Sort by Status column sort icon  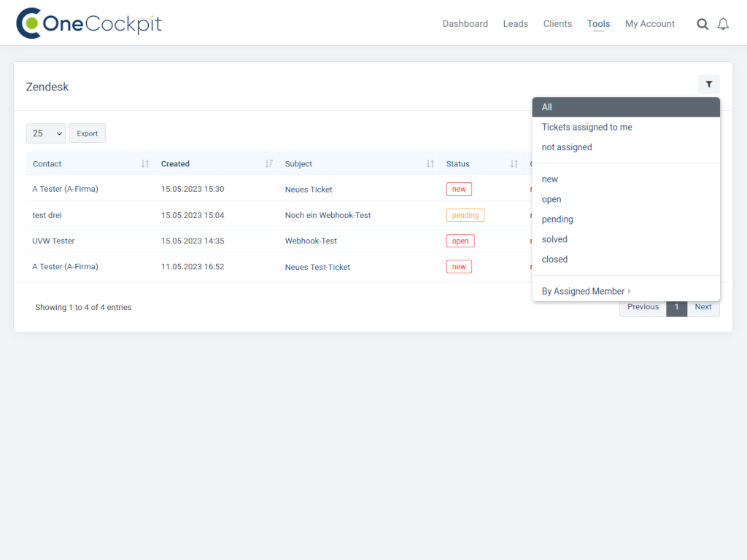click(514, 164)
